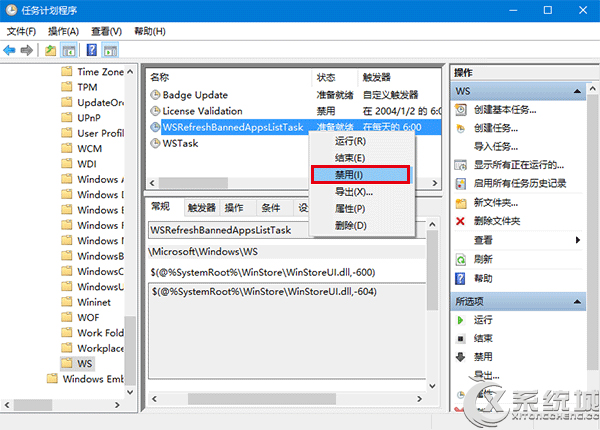Choose 导出(X)... from the context menu
The image size is (600, 430).
tap(362, 192)
